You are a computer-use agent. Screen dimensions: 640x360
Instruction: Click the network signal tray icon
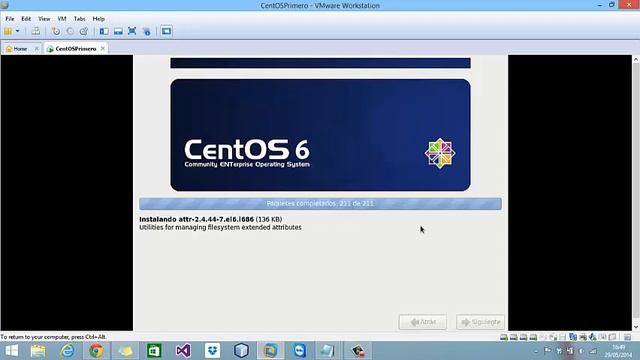coord(593,351)
